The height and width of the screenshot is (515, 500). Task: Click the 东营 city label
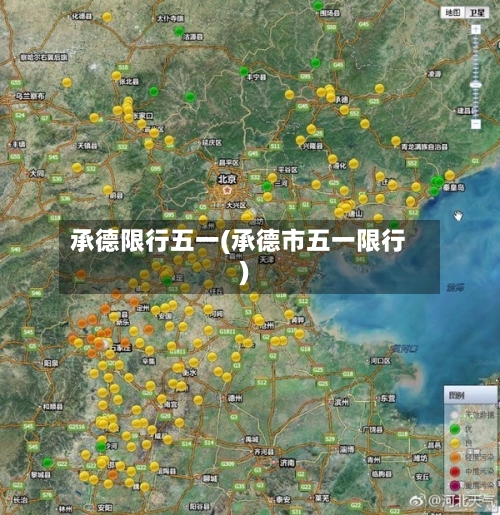tap(388, 398)
